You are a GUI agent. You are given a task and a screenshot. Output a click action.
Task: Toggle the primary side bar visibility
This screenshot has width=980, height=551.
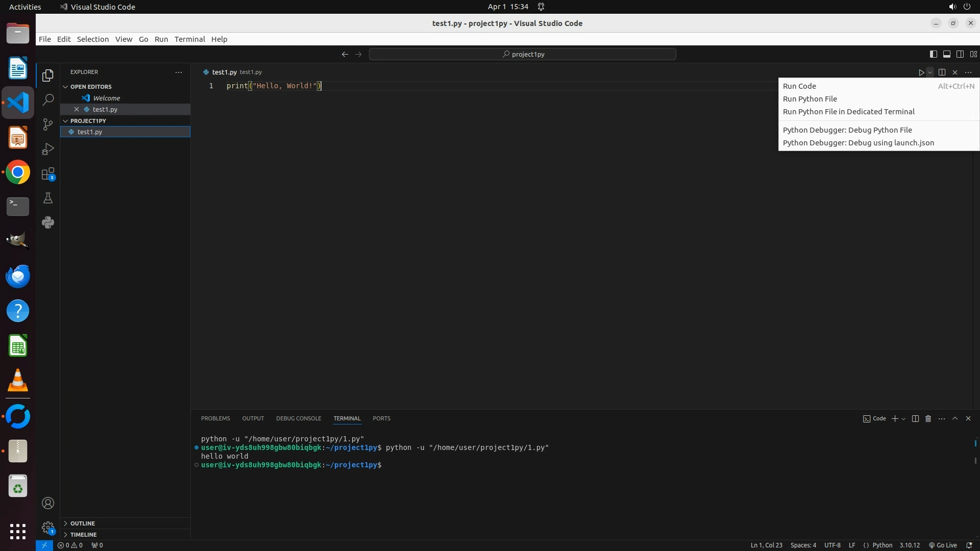[x=933, y=54]
